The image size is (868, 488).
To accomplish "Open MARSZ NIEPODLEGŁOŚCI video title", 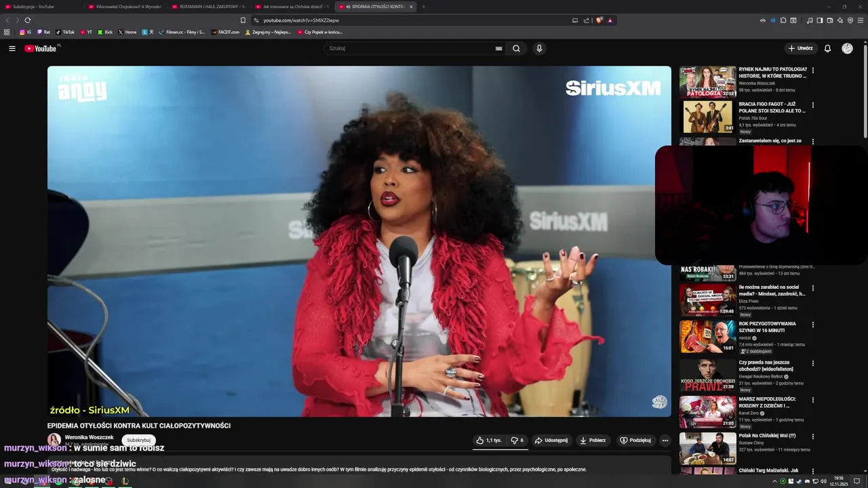I will (x=768, y=402).
